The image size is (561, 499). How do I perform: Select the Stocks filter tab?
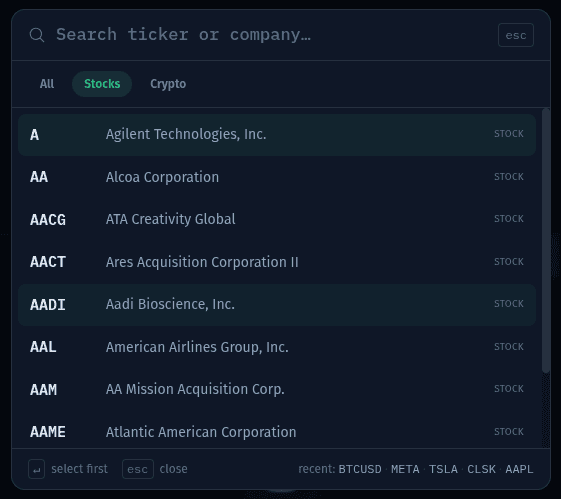click(x=102, y=84)
